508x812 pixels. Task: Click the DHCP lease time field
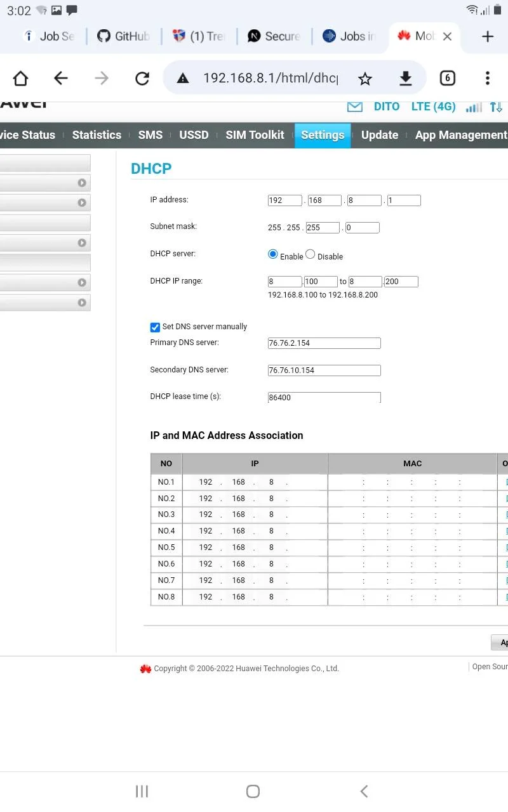pos(324,398)
